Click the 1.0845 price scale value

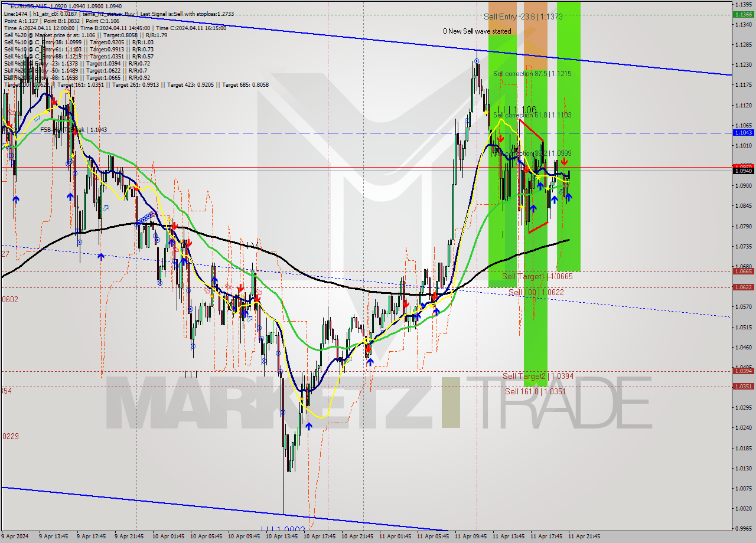743,205
